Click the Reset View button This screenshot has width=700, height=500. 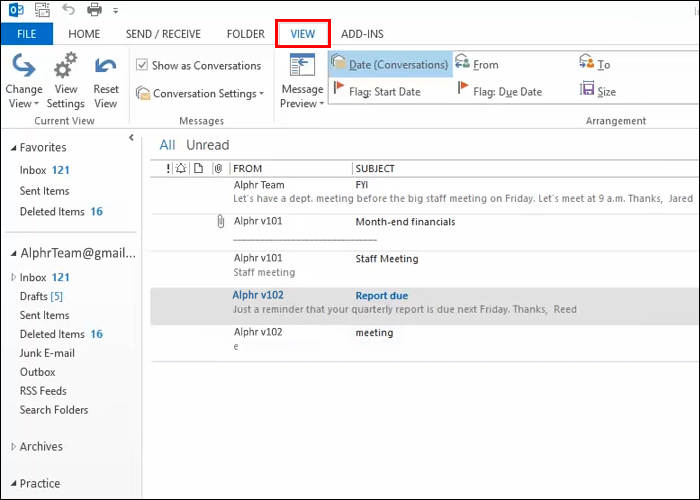click(x=106, y=81)
